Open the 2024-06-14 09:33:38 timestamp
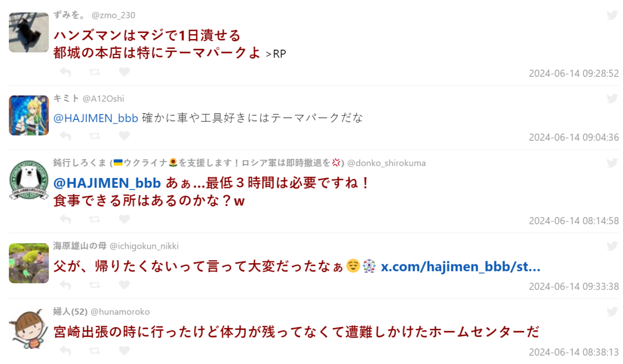This screenshot has height=364, width=623. pyautogui.click(x=574, y=287)
